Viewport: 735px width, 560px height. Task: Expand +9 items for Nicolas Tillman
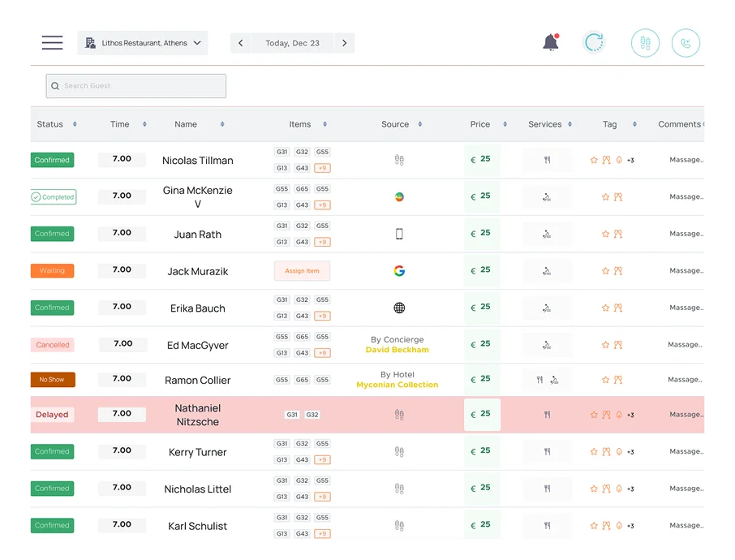click(x=323, y=168)
